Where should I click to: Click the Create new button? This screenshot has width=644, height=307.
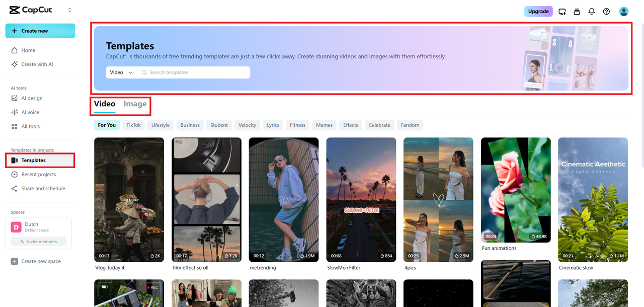[40, 31]
